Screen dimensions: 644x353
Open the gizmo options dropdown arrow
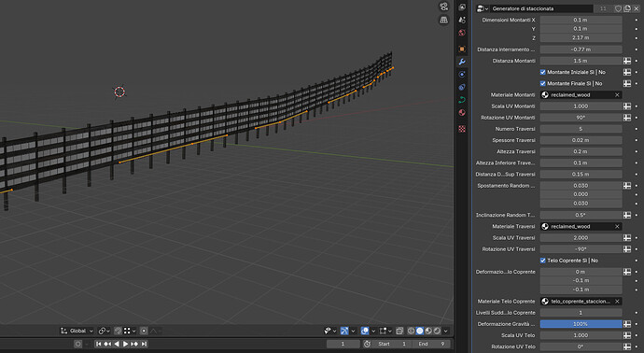(353, 331)
